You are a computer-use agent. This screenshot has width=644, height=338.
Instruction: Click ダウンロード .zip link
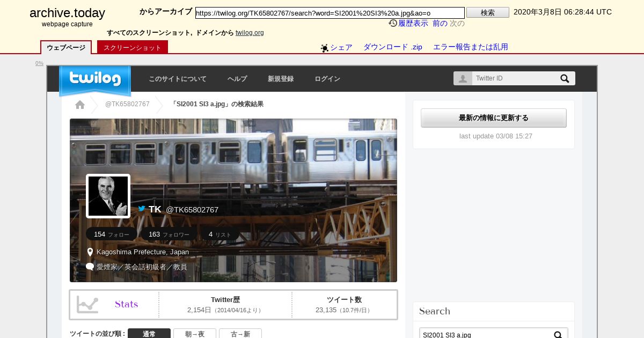(393, 47)
